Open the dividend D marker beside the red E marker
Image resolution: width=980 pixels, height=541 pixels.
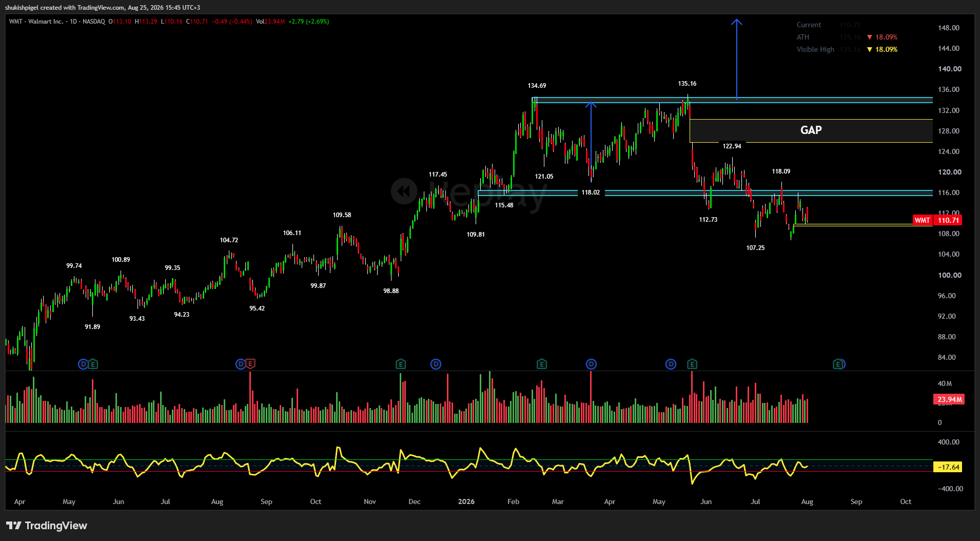pos(240,364)
